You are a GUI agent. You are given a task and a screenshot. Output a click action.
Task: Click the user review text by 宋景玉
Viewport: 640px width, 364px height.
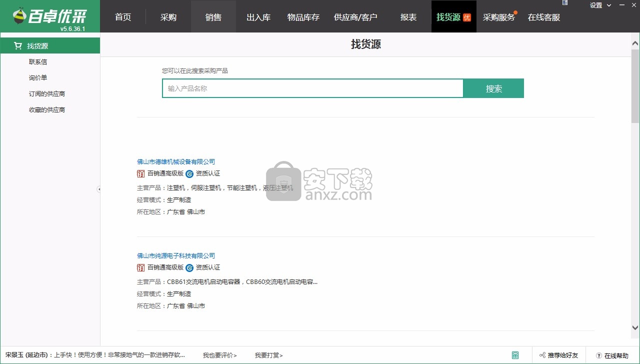pos(95,355)
